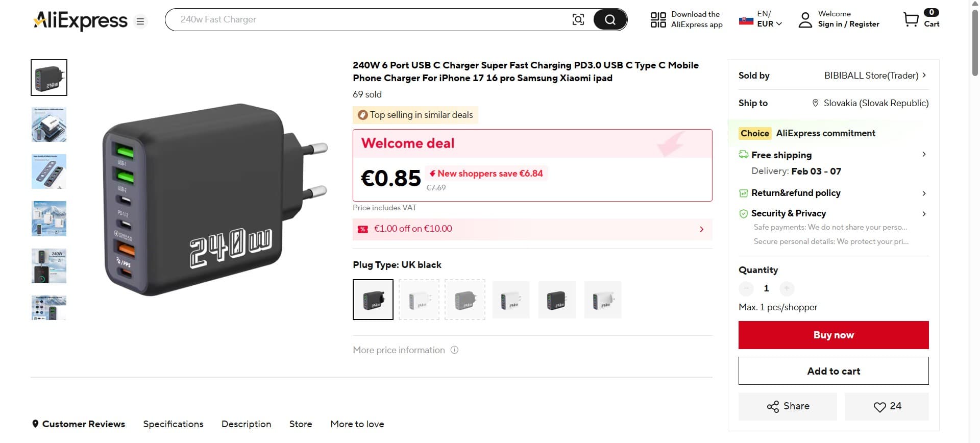Select the fourth plug type variant swatch

(x=511, y=300)
